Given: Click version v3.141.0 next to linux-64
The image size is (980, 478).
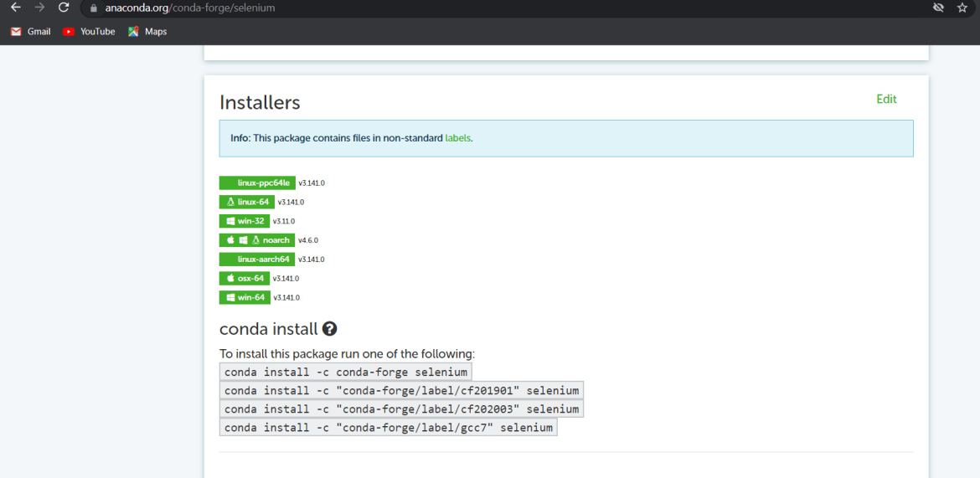Looking at the screenshot, I should 291,203.
